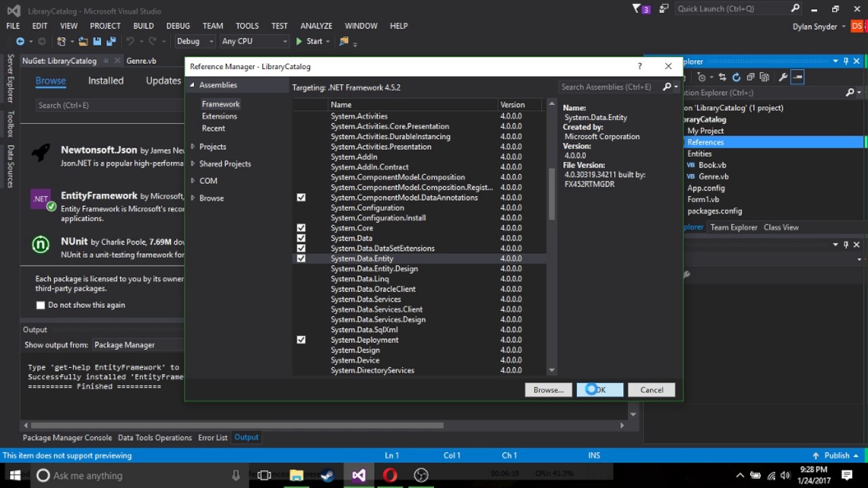Open File Explorer from the taskbar
This screenshot has width=868, height=488.
click(296, 475)
